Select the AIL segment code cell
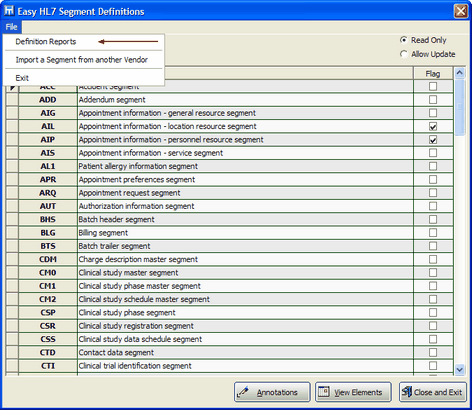Screen dimensions: 472x410 [48, 126]
